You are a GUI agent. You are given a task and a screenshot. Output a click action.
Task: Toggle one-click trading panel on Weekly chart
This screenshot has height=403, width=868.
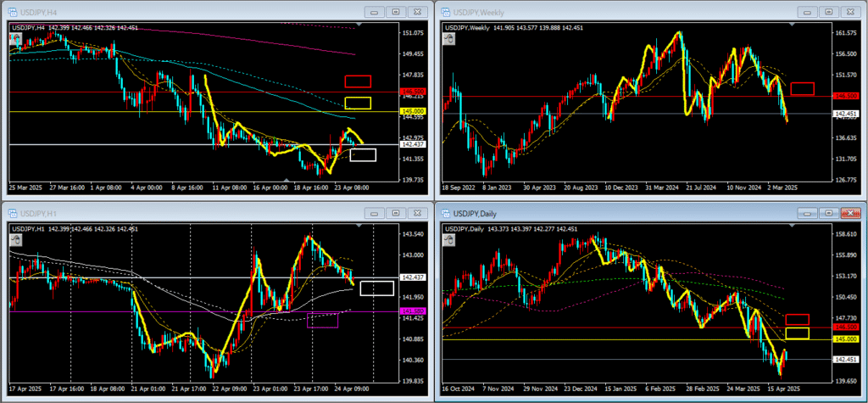click(448, 38)
